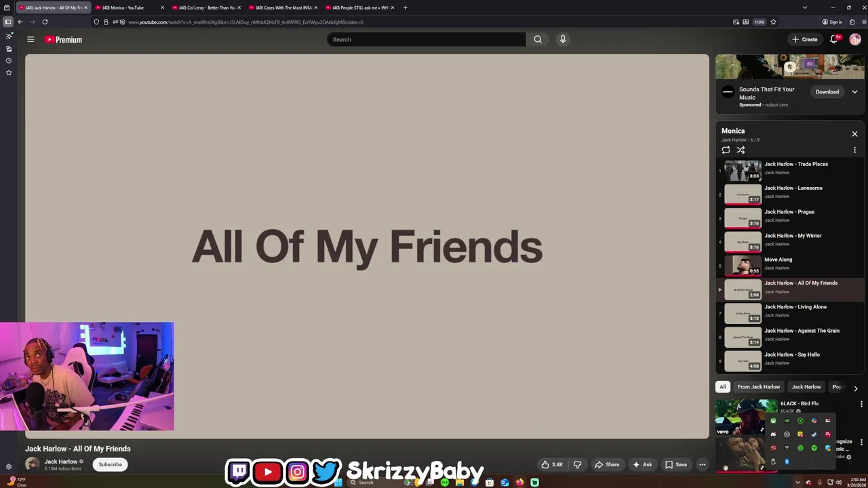
Task: Open the browser application menu
Action: pyautogui.click(x=864, y=22)
